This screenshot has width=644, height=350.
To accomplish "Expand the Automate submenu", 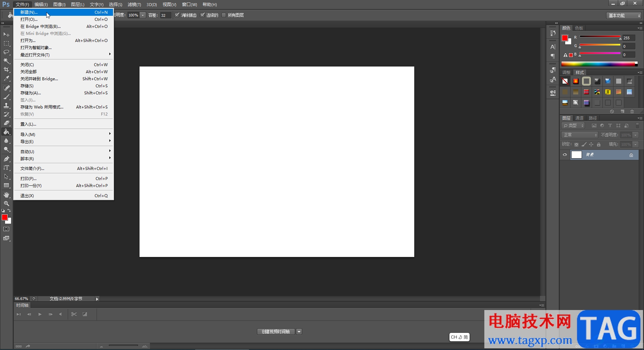I will (64, 151).
